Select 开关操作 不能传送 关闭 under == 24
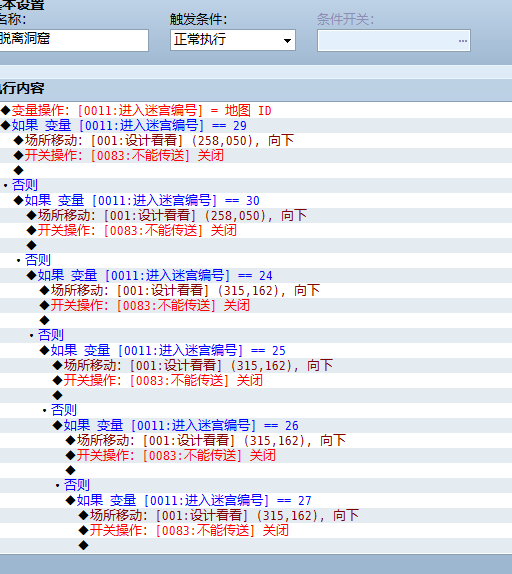The image size is (512, 574). click(x=256, y=305)
